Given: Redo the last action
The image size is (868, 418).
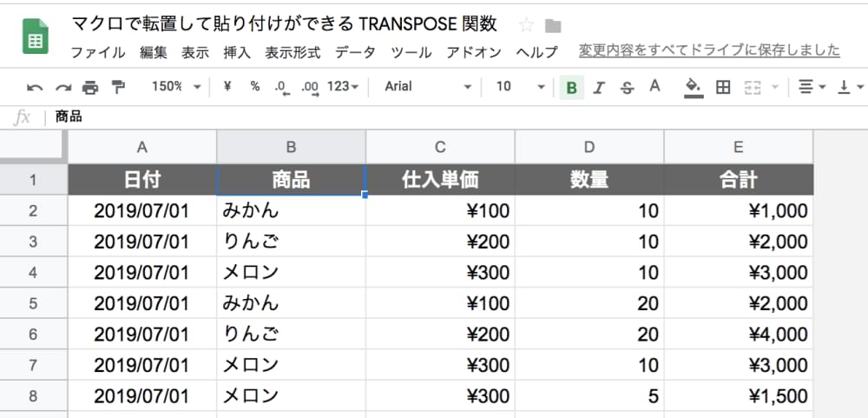Looking at the screenshot, I should (63, 87).
